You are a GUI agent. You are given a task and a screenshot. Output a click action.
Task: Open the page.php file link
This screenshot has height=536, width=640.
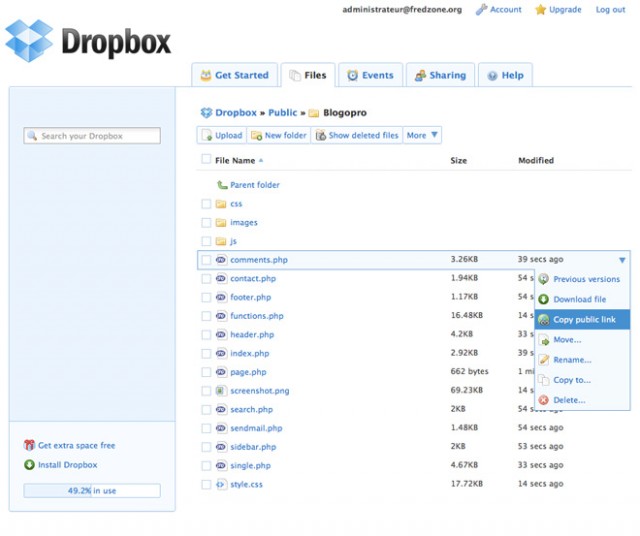tap(248, 372)
